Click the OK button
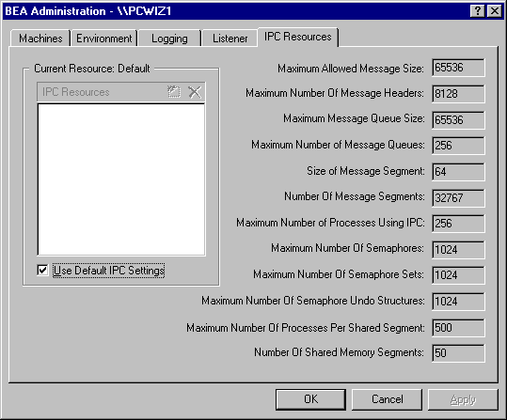The width and height of the screenshot is (507, 420). pyautogui.click(x=310, y=399)
